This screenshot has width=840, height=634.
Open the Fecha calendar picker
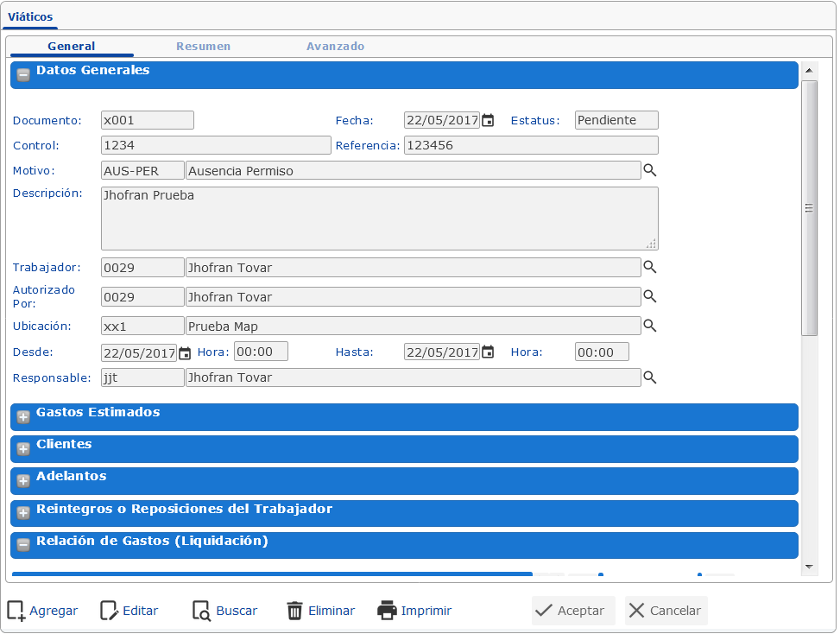488,121
